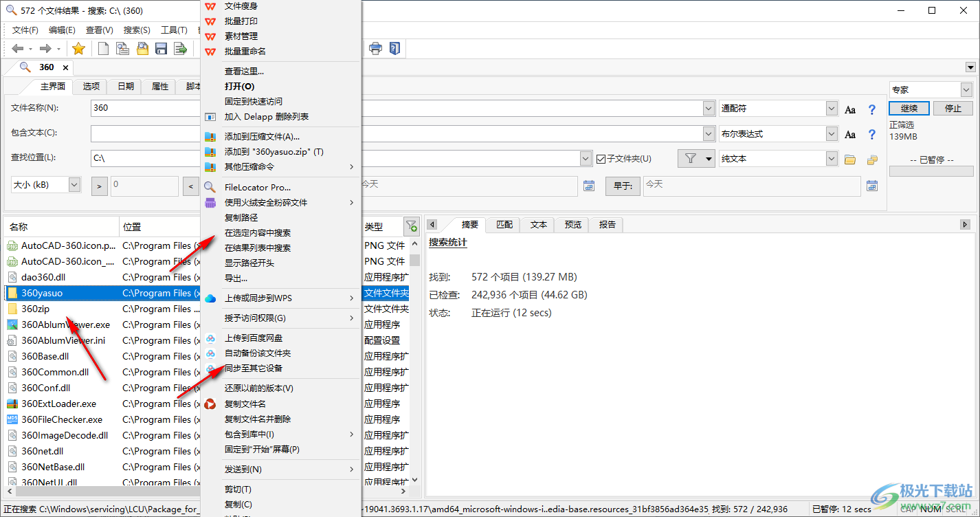Click the forward arrow toolbar icon

point(45,48)
